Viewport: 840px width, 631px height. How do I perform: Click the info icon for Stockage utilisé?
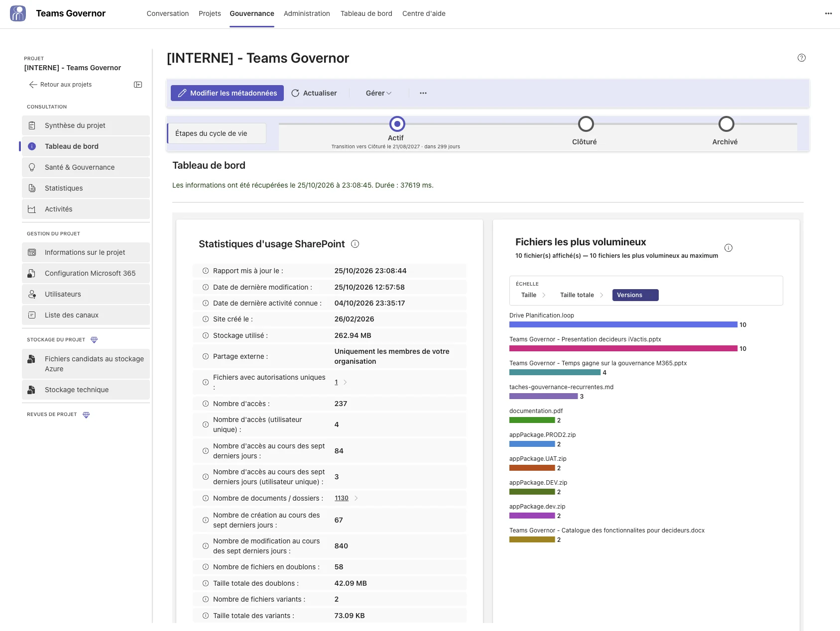(205, 335)
